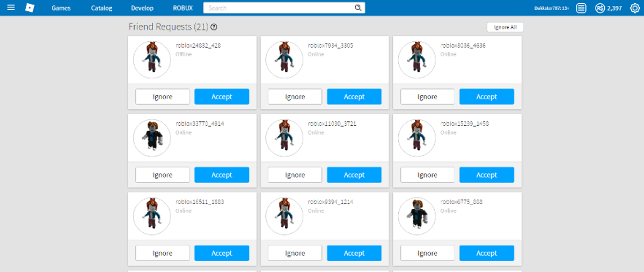The width and height of the screenshot is (644, 272).
Task: Accept request from roblox15239_1458
Action: click(x=487, y=175)
